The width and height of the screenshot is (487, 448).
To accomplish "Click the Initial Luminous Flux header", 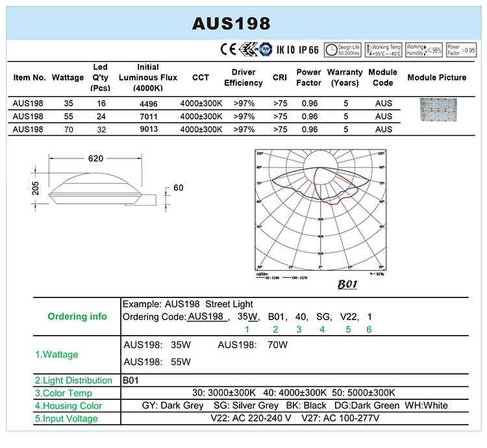I will pyautogui.click(x=148, y=78).
